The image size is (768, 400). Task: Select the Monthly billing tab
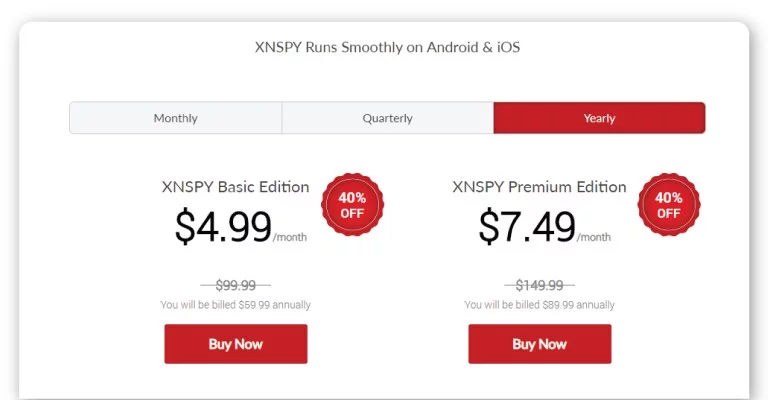tap(175, 118)
